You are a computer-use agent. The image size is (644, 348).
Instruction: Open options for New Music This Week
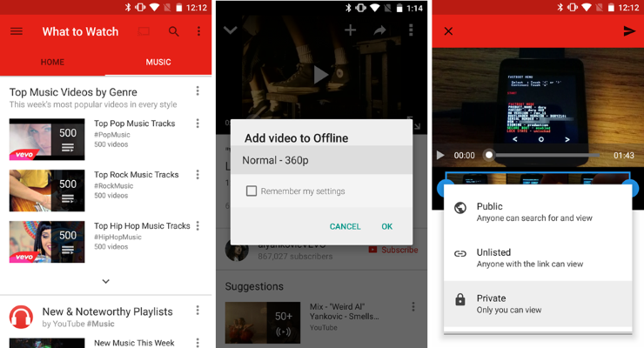(198, 342)
